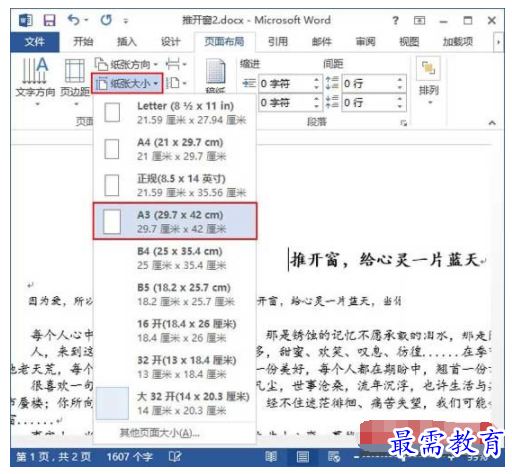The width and height of the screenshot is (512, 474).
Task: Open the 排列 arrange dropdown
Action: [429, 82]
